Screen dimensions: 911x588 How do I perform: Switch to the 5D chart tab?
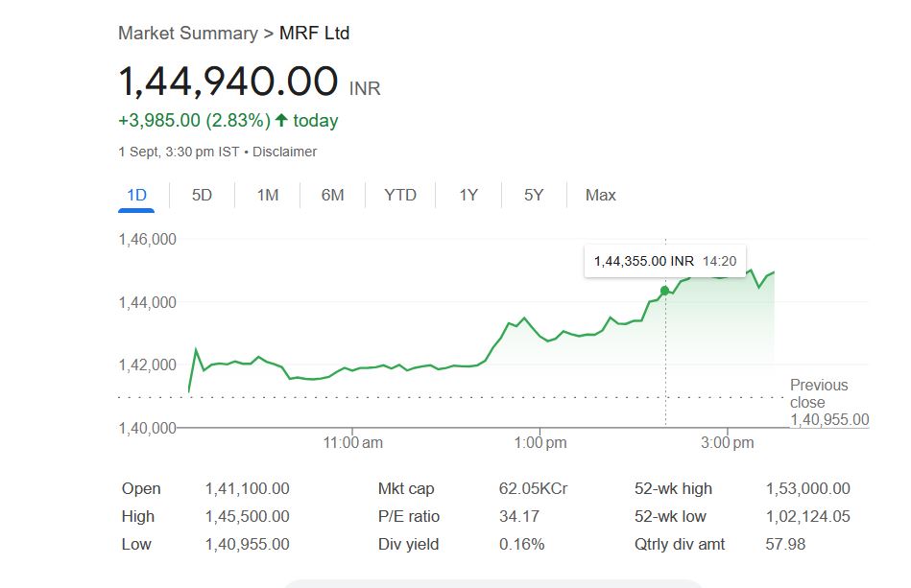[202, 195]
